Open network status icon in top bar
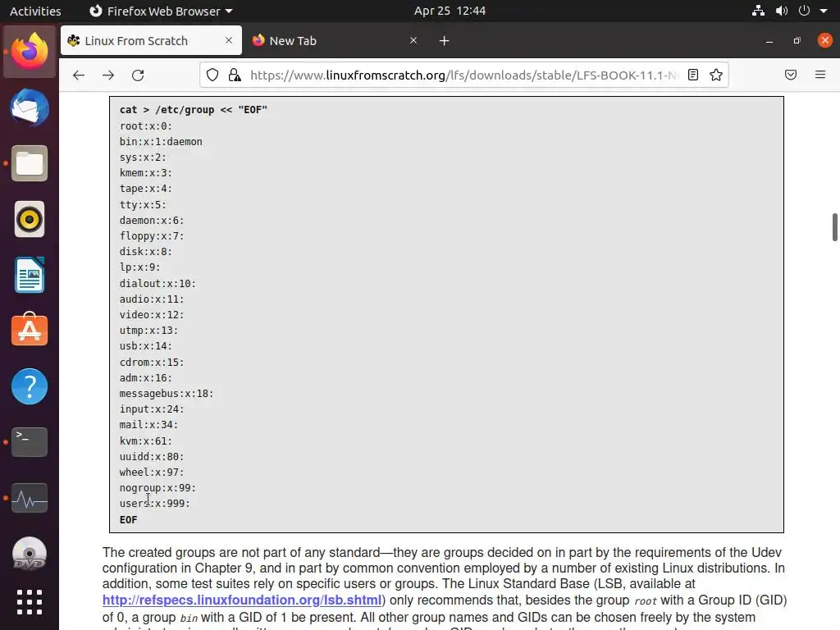This screenshot has height=630, width=840. [x=758, y=11]
